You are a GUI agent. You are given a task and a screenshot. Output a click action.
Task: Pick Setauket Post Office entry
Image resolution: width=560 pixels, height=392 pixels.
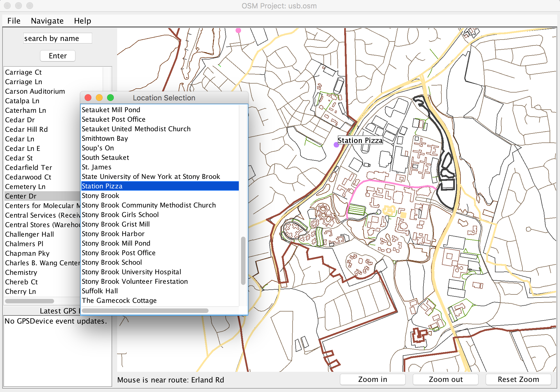click(x=113, y=119)
